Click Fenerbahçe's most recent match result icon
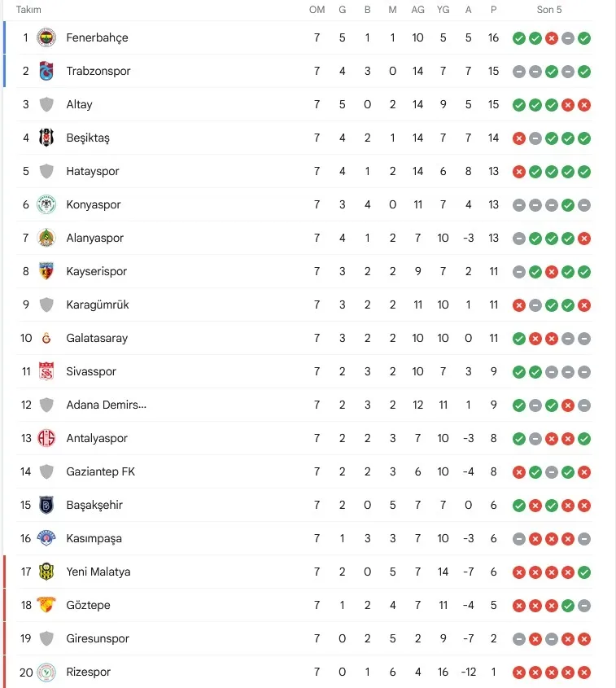This screenshot has height=688, width=616. pos(584,37)
